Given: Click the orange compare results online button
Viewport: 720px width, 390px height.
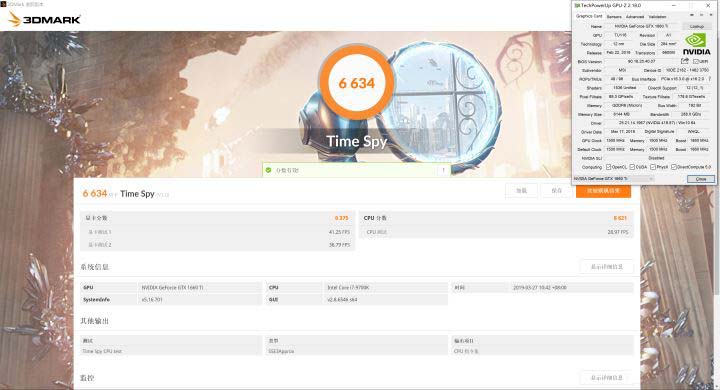Looking at the screenshot, I should [x=603, y=191].
